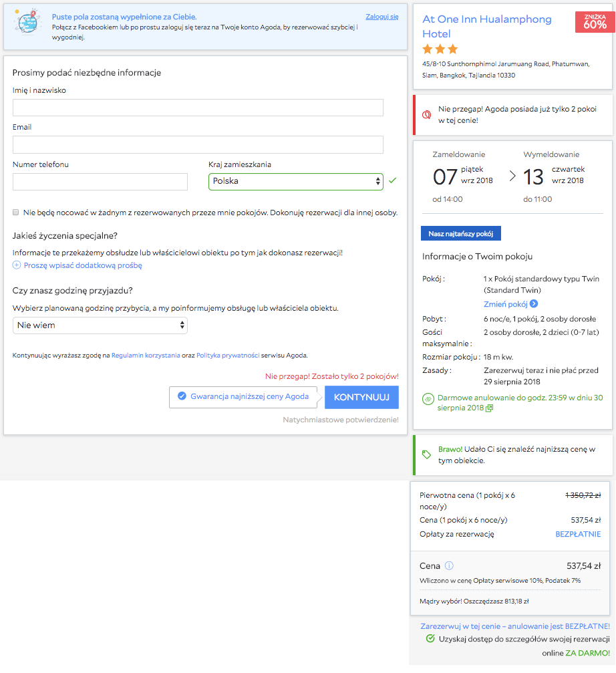Click the arrow between check-in and check-out dates
This screenshot has height=673, width=616.
tap(512, 176)
